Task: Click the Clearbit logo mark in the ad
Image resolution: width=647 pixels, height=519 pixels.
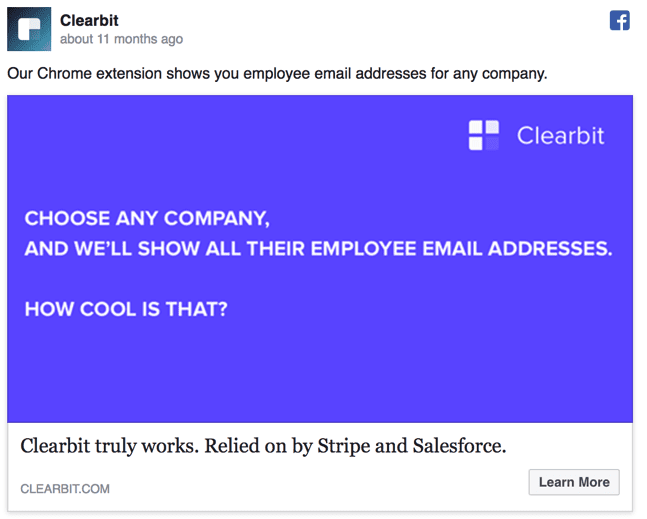Action: tap(484, 135)
